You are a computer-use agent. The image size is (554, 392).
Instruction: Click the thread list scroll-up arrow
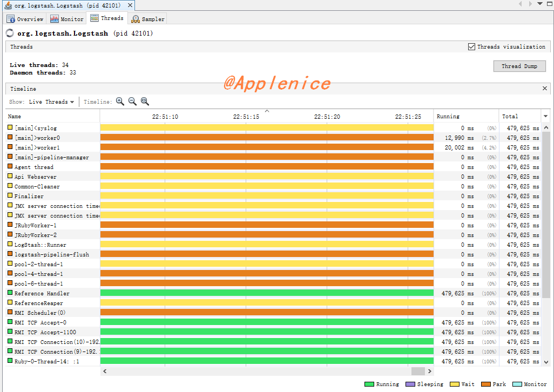pos(546,127)
